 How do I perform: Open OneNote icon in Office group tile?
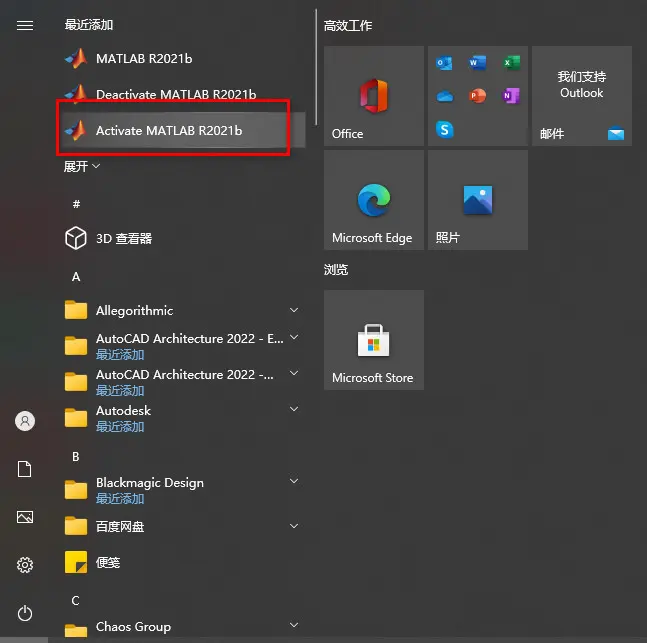click(511, 96)
